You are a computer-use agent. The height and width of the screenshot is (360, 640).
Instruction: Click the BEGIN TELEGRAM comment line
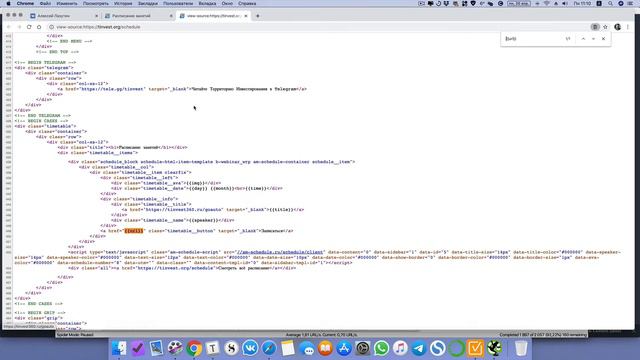click(x=45, y=62)
